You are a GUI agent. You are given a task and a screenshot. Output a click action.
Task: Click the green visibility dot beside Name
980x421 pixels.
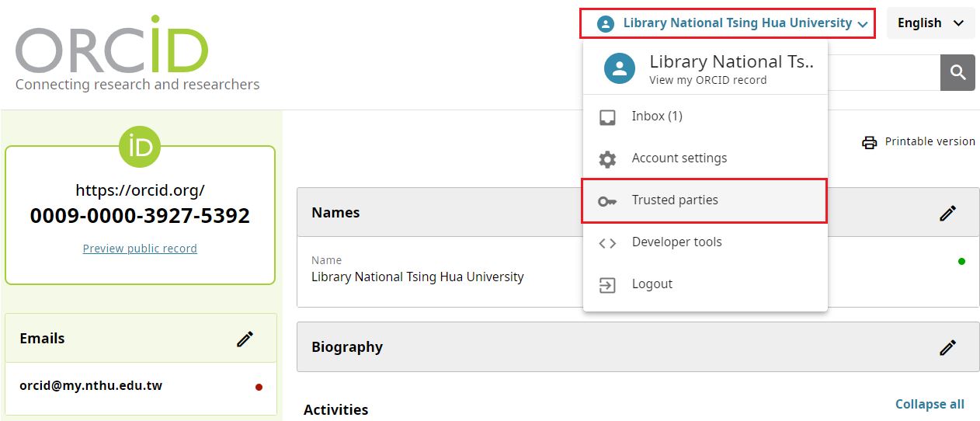[961, 262]
